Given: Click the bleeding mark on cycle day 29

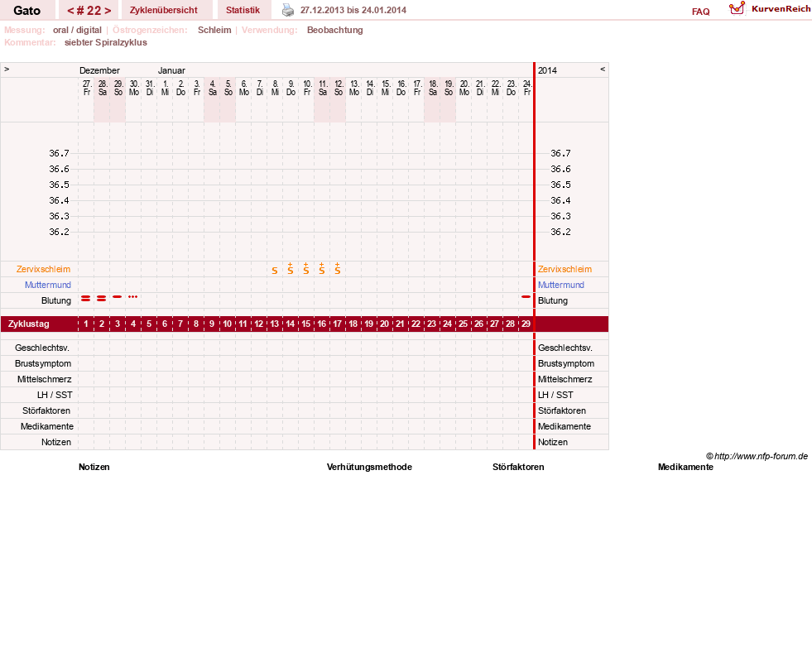Looking at the screenshot, I should pos(526,296).
